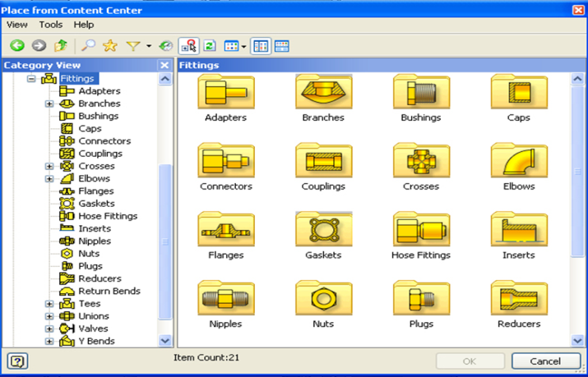Image resolution: width=588 pixels, height=377 pixels.
Task: Open the Tools menu
Action: click(x=51, y=25)
